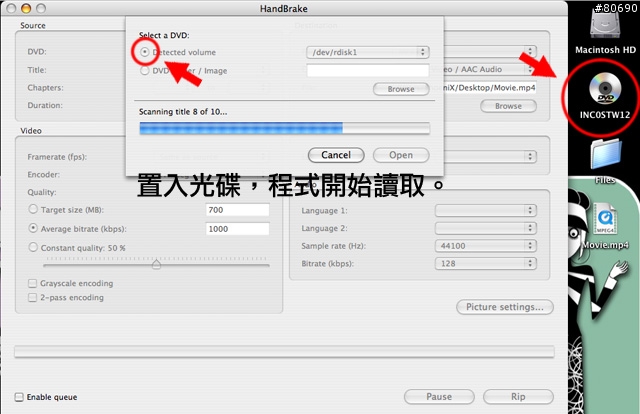The image size is (640, 414).
Task: Click the bottom encoding progress bar
Action: (x=284, y=352)
